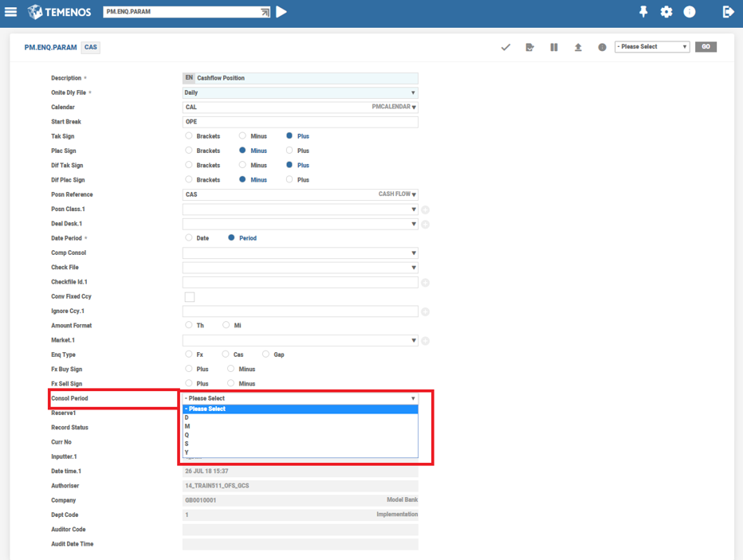Expand the Onite Dly File dropdown
743x560 pixels.
[300, 93]
